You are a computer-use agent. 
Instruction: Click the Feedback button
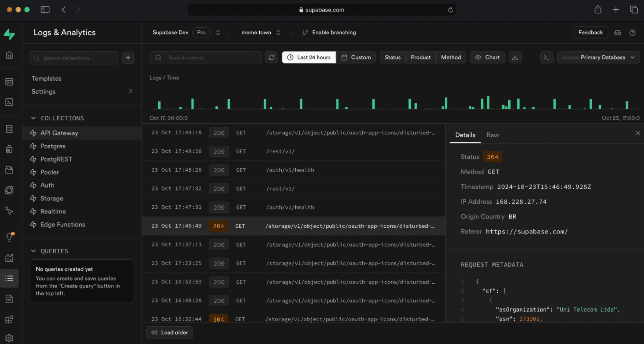point(591,32)
